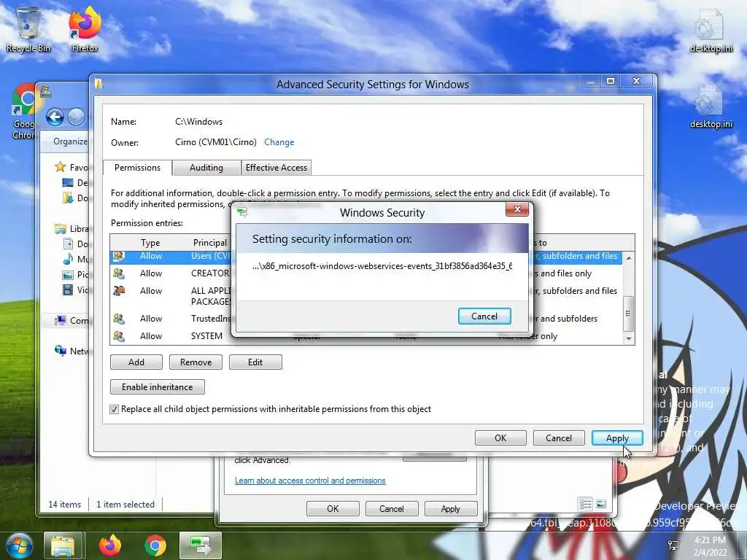Select the lower desktop.ini file icon
The height and width of the screenshot is (560, 747).
pos(711,106)
